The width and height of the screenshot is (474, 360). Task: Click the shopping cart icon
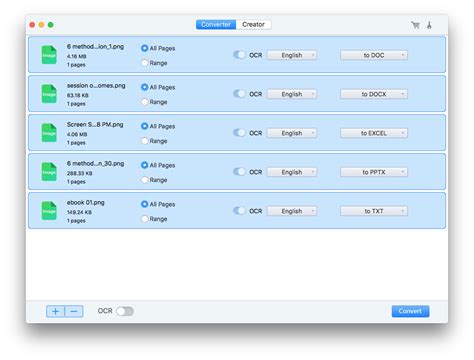point(415,25)
